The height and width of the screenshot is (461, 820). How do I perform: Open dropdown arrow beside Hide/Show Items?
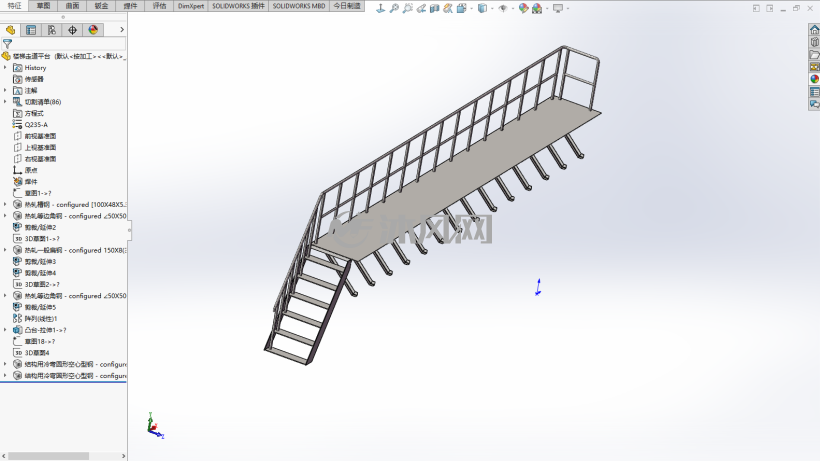tap(512, 8)
